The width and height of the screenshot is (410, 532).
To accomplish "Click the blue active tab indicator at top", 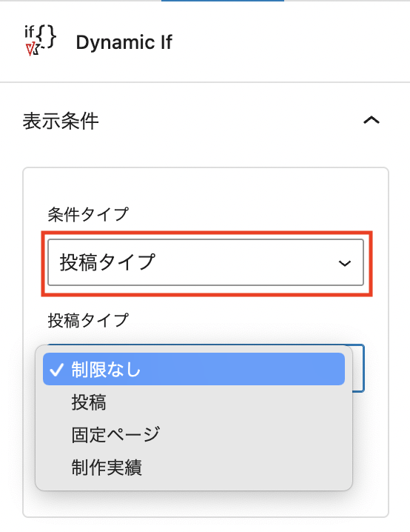I will 223,1.
